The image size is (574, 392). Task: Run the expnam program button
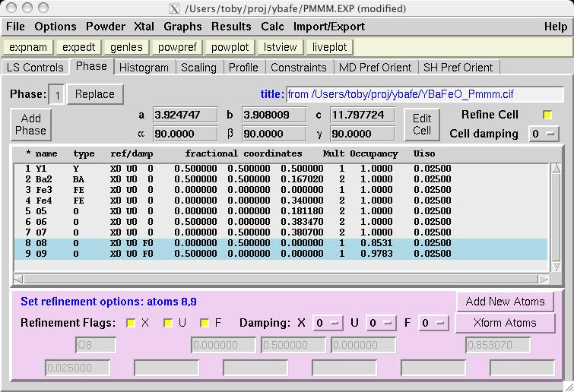point(28,47)
